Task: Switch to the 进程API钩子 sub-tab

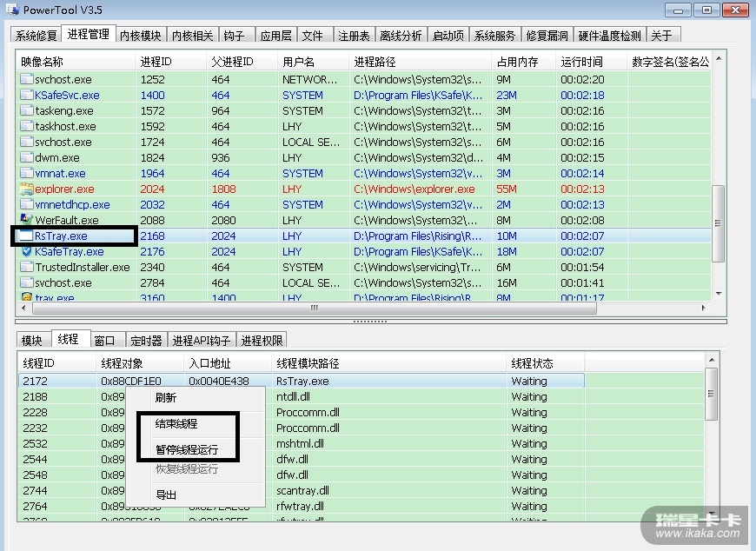Action: click(x=201, y=341)
